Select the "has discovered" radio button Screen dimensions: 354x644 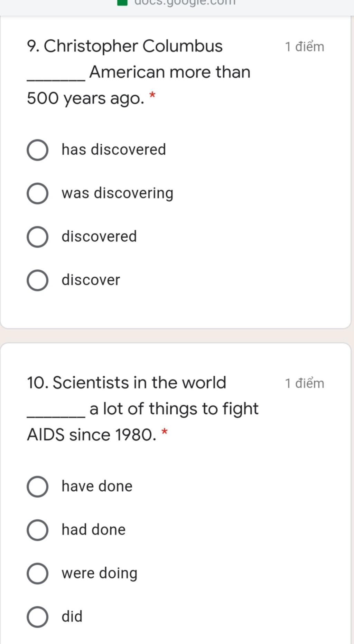coord(37,150)
